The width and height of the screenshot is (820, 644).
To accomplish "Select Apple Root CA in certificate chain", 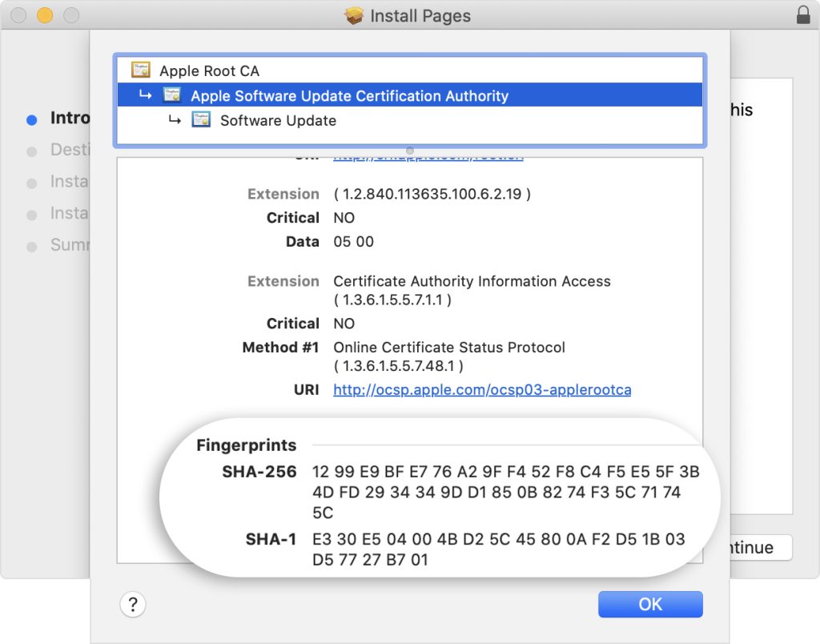I will 409,70.
